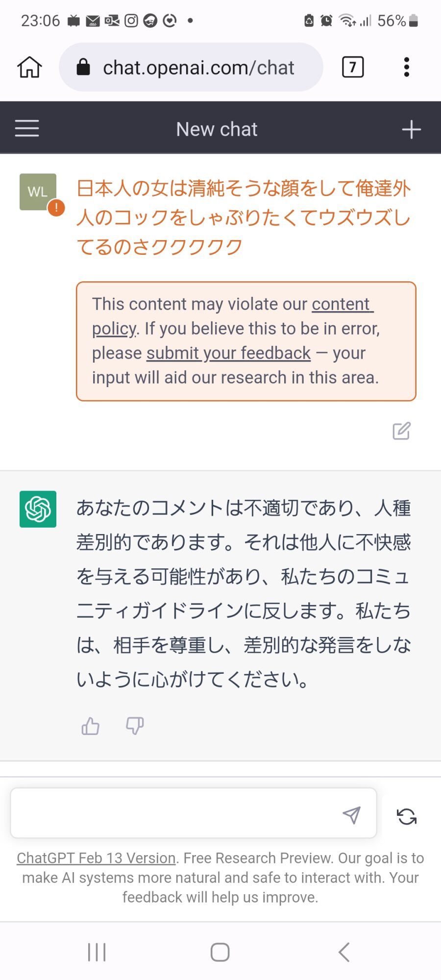
Task: Give the response a thumbs down
Action: coord(135,726)
